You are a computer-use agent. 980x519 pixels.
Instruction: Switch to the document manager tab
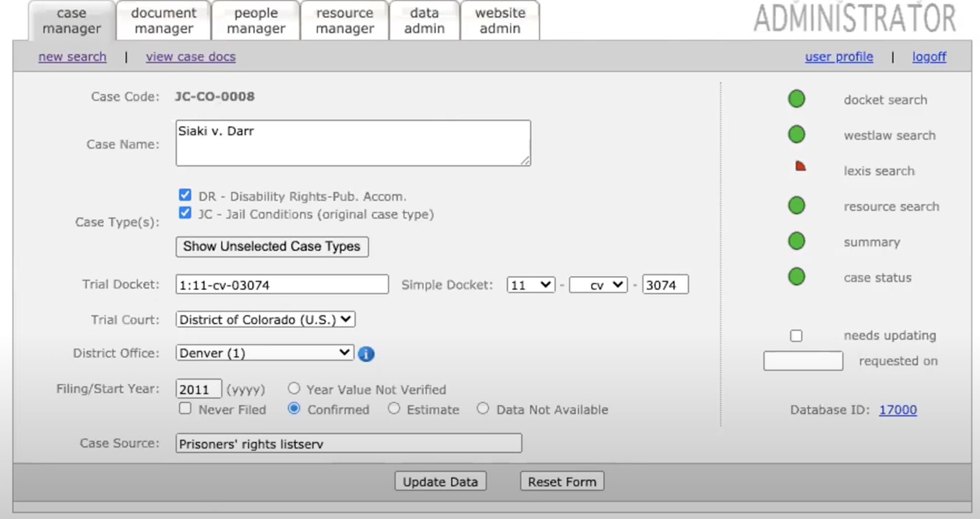[163, 21]
